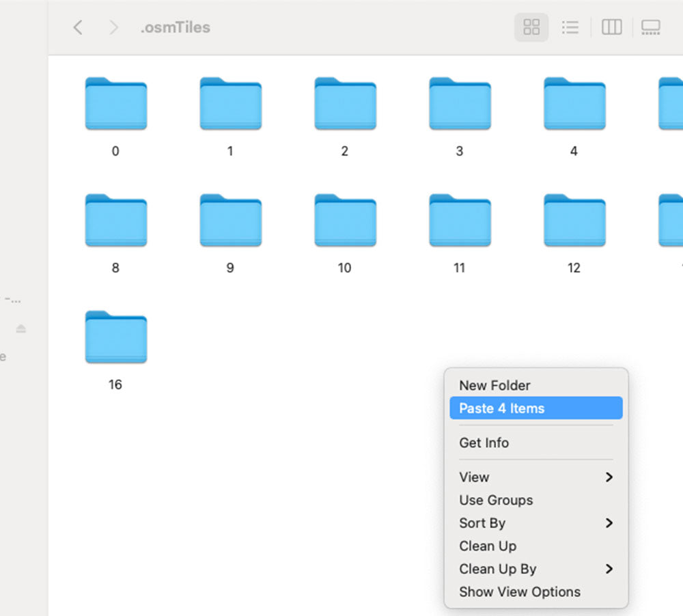Image resolution: width=683 pixels, height=616 pixels.
Task: Choose New Folder from context menu
Action: [x=494, y=385]
